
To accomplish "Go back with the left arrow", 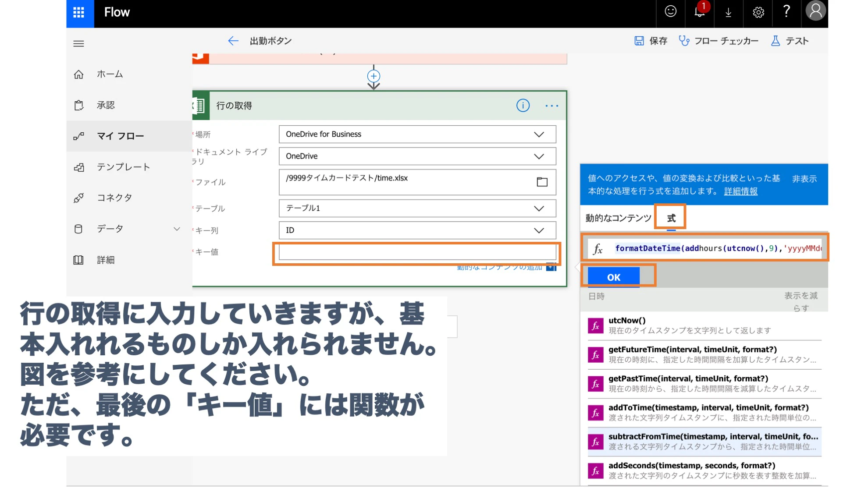I will 233,41.
